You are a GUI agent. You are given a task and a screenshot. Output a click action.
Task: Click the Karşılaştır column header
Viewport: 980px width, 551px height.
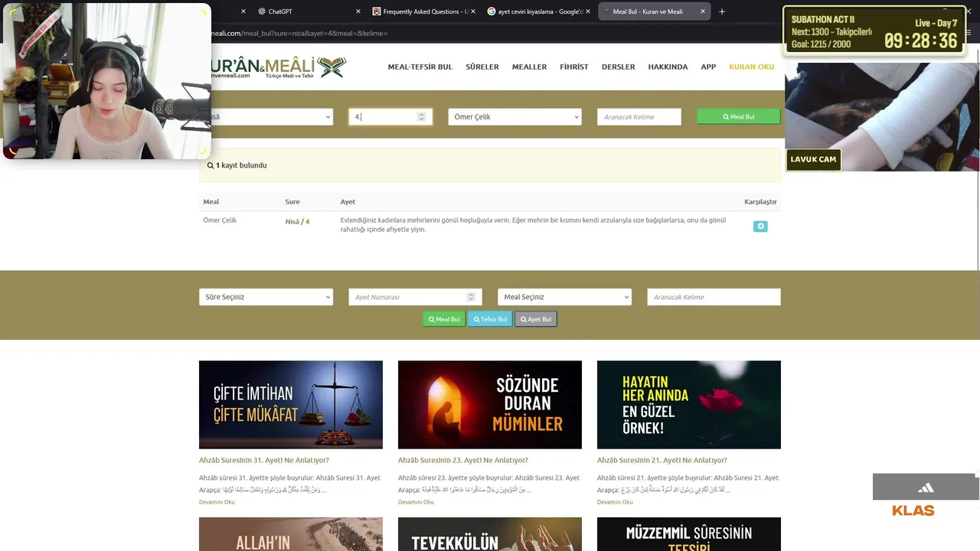click(760, 202)
